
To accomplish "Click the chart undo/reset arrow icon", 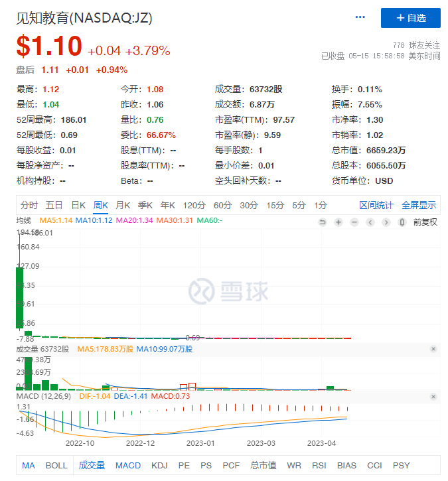I will coord(322,222).
